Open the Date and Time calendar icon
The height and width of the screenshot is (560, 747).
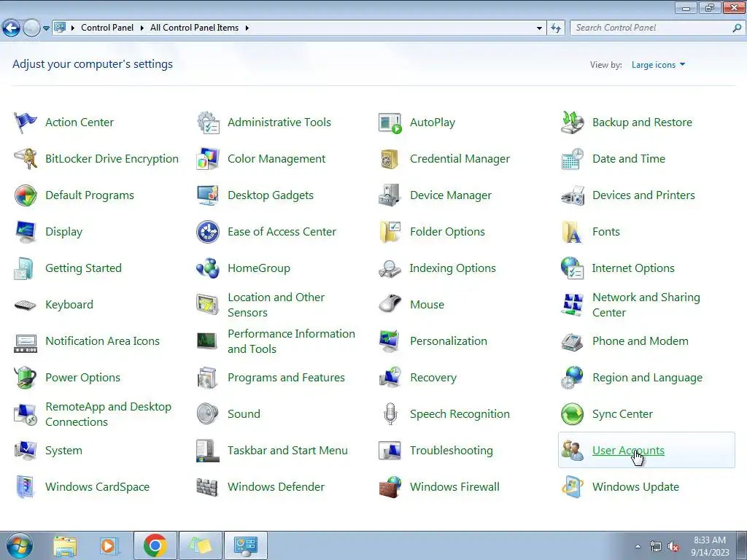573,158
